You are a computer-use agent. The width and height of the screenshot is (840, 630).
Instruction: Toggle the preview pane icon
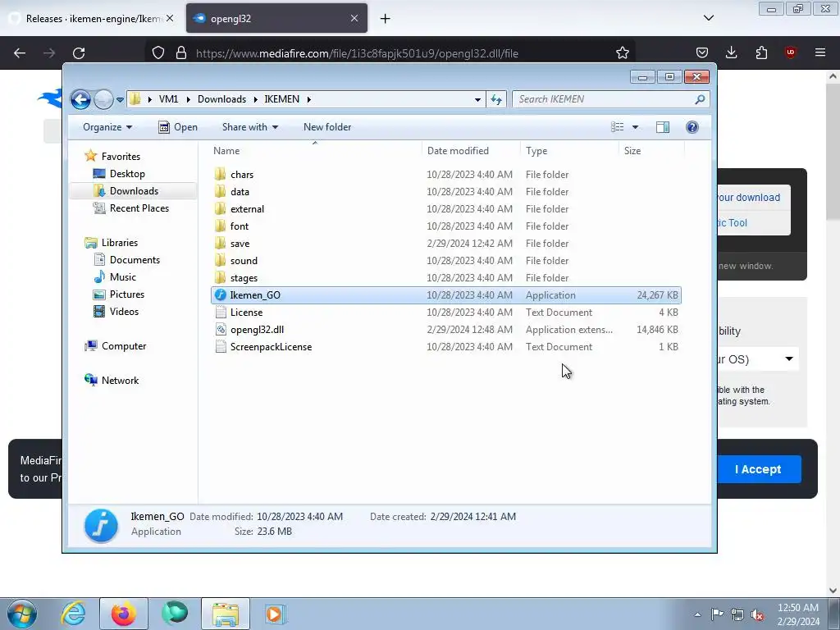pyautogui.click(x=663, y=127)
